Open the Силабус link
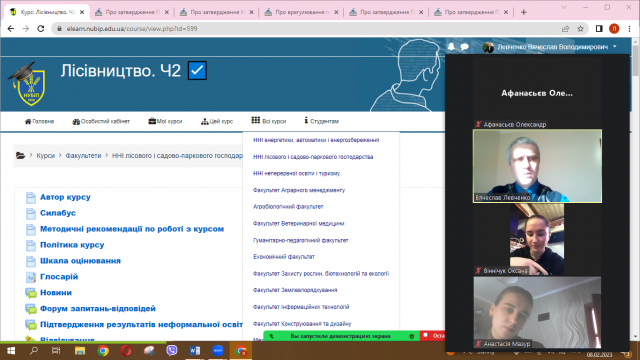The width and height of the screenshot is (640, 360). click(58, 213)
